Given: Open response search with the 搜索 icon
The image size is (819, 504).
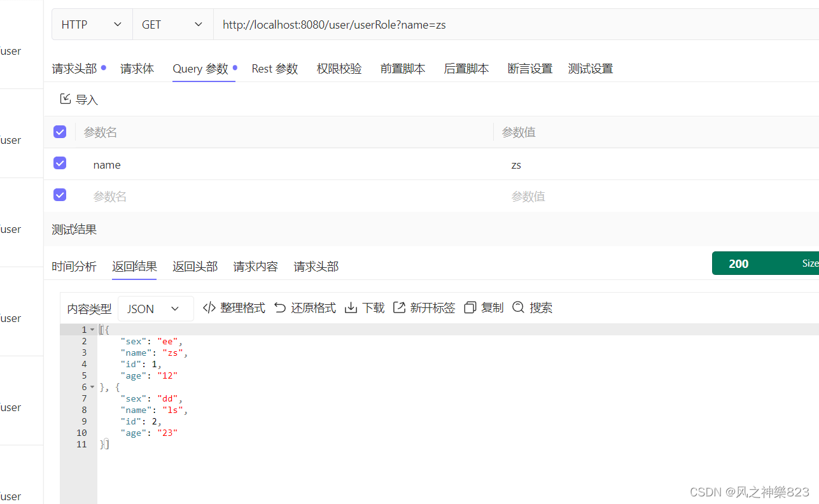Looking at the screenshot, I should 519,307.
